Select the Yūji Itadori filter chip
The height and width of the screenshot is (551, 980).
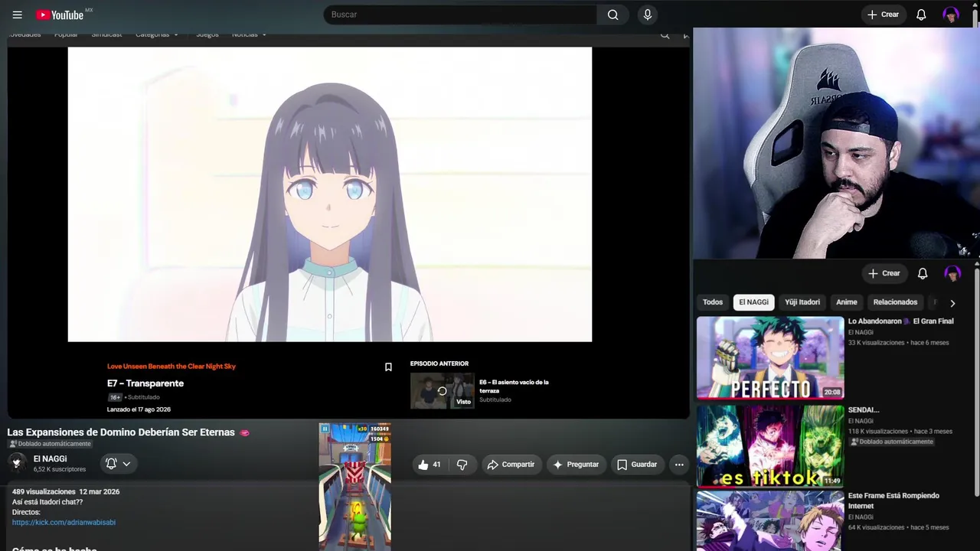(x=802, y=302)
